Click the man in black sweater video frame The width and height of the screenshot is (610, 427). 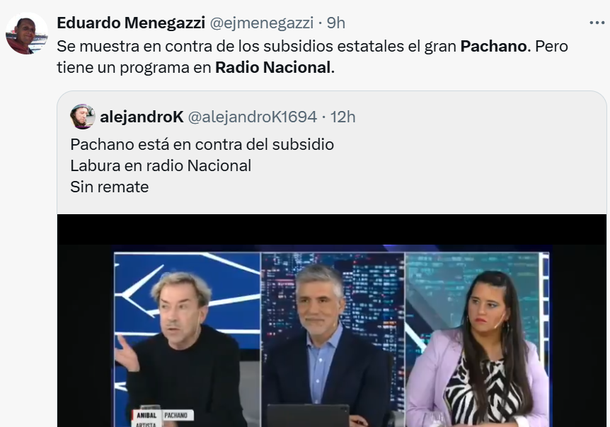[x=188, y=340]
